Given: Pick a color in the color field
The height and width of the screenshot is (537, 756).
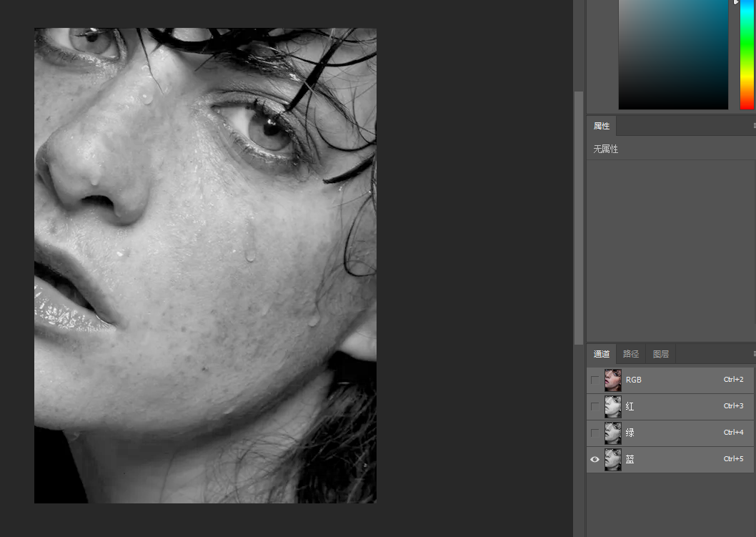Looking at the screenshot, I should pos(673,54).
